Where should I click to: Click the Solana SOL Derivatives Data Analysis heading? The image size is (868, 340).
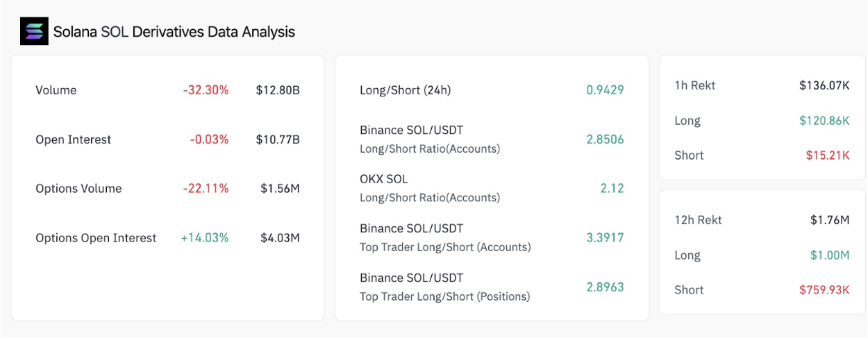click(174, 32)
